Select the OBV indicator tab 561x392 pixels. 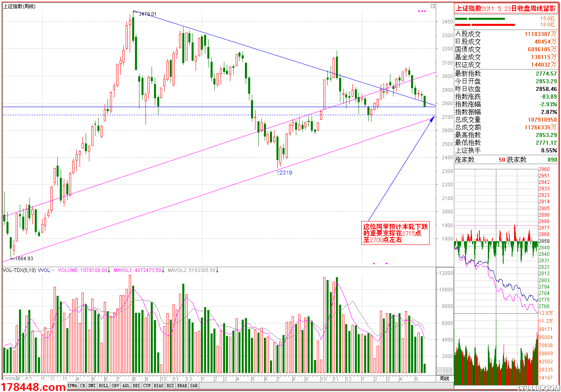point(116,386)
